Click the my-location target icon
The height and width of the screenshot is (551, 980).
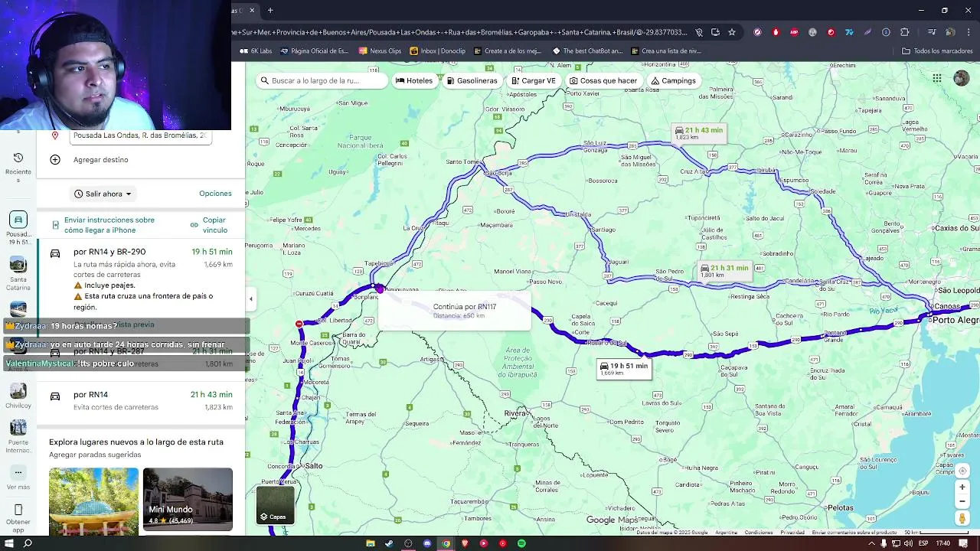point(962,471)
